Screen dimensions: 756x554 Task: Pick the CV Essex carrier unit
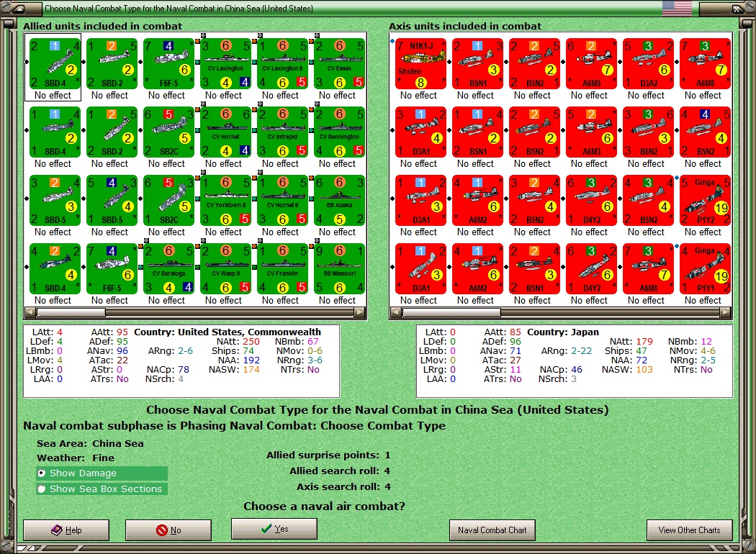(x=339, y=63)
